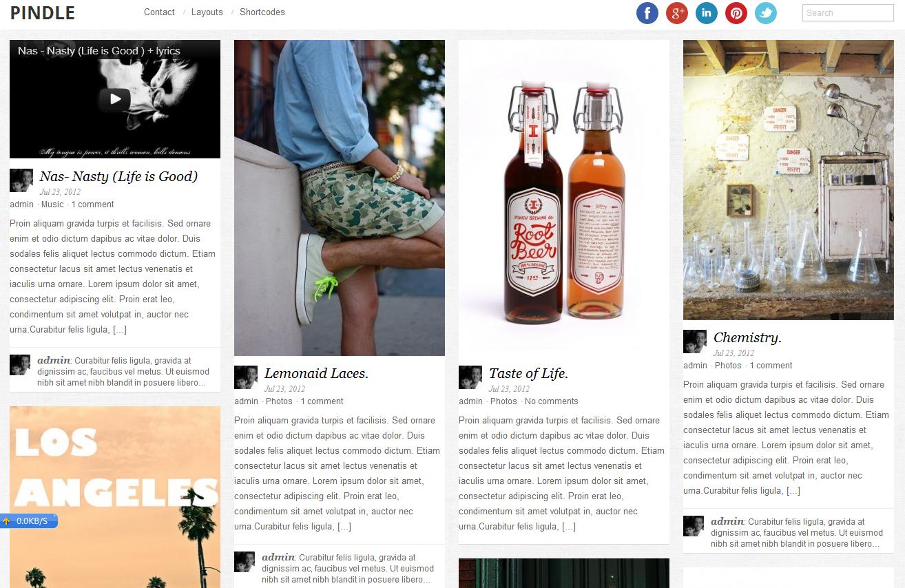This screenshot has height=588, width=905.
Task: Click author avatar beside Lemonaid Laces title
Action: pyautogui.click(x=245, y=377)
